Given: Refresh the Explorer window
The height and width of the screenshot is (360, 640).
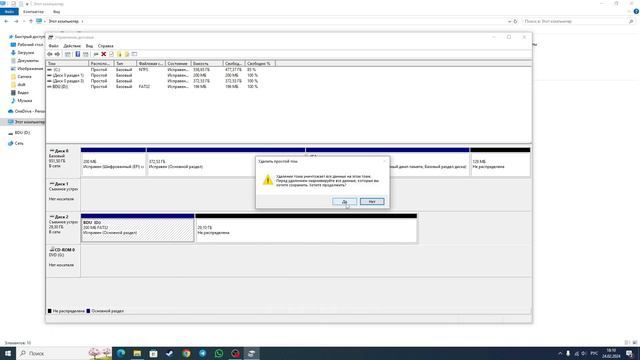Looking at the screenshot, I should point(516,21).
